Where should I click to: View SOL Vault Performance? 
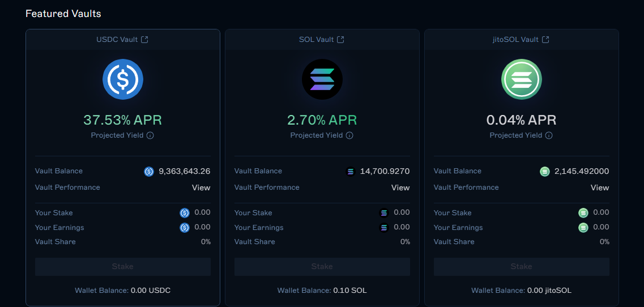(x=400, y=188)
